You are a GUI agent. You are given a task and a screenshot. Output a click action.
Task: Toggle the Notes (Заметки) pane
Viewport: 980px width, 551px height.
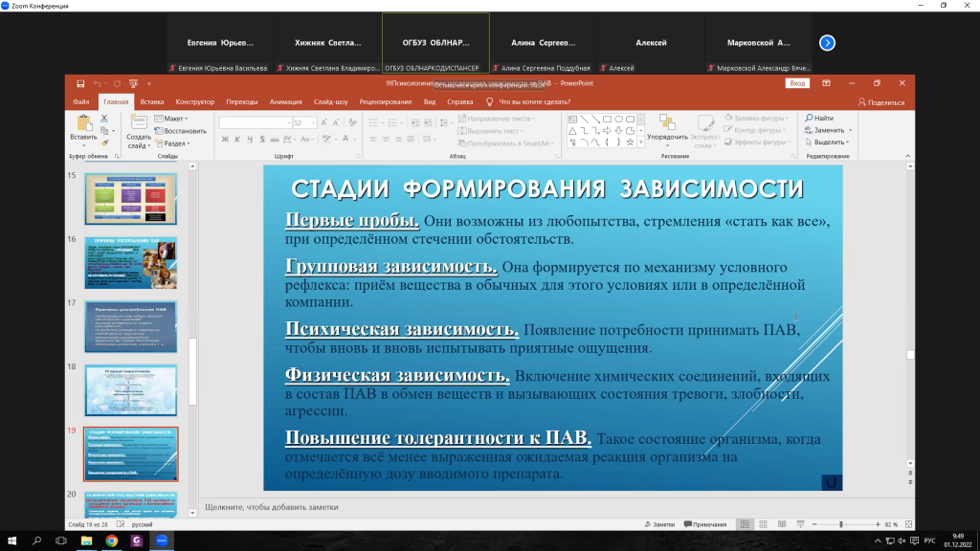659,525
